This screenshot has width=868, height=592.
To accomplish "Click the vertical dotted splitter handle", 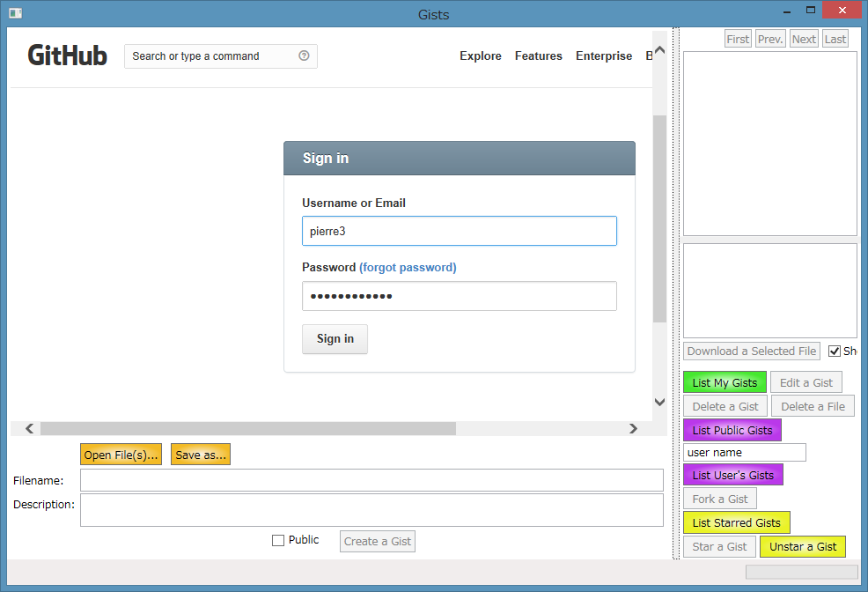I will 676,293.
